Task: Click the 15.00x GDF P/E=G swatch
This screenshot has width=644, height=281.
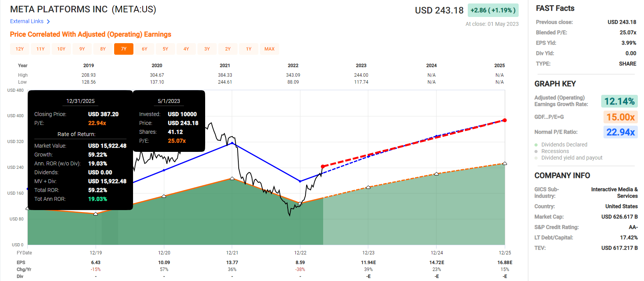Action: [620, 117]
